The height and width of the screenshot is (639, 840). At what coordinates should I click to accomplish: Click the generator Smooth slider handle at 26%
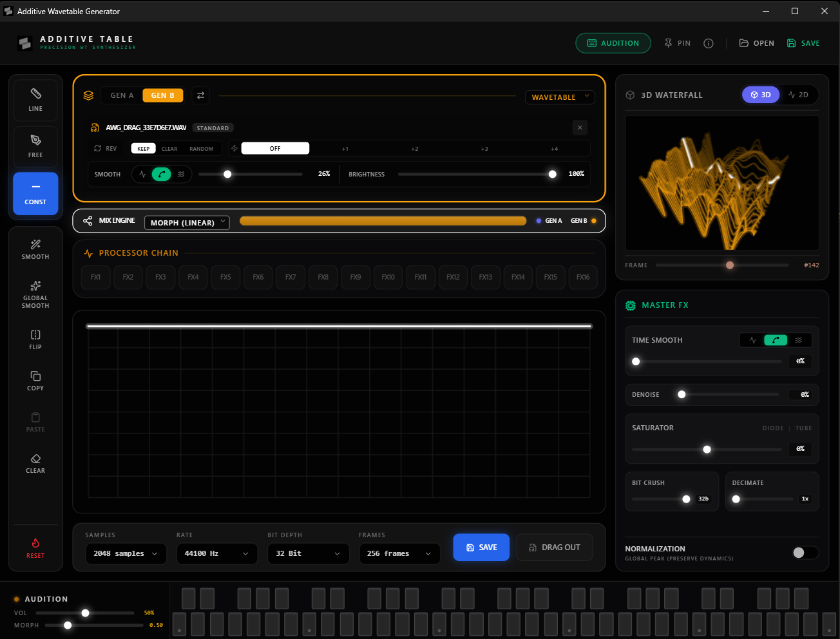coord(227,174)
